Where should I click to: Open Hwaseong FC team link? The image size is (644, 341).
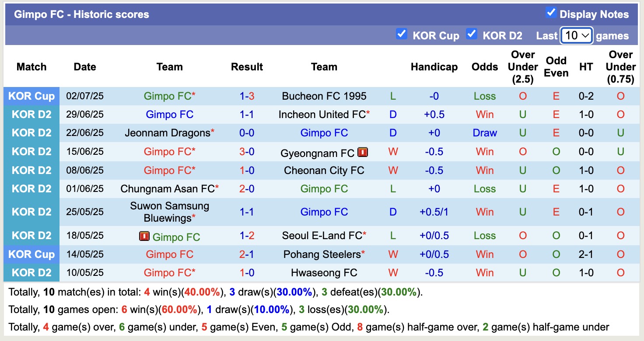coord(324,273)
